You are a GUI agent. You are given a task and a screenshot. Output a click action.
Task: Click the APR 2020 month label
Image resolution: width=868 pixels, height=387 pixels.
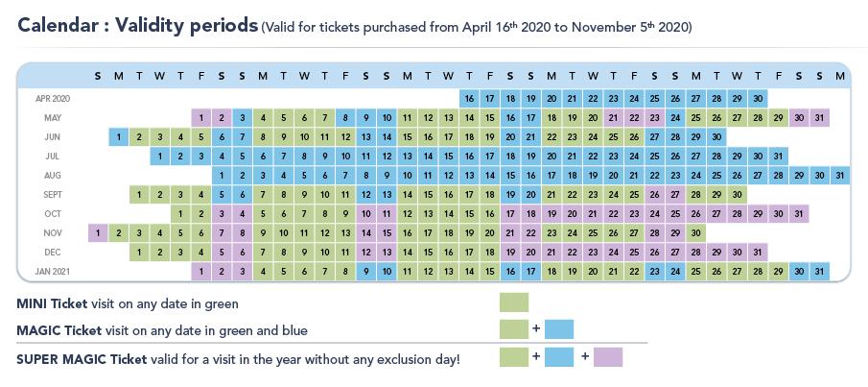pos(52,98)
